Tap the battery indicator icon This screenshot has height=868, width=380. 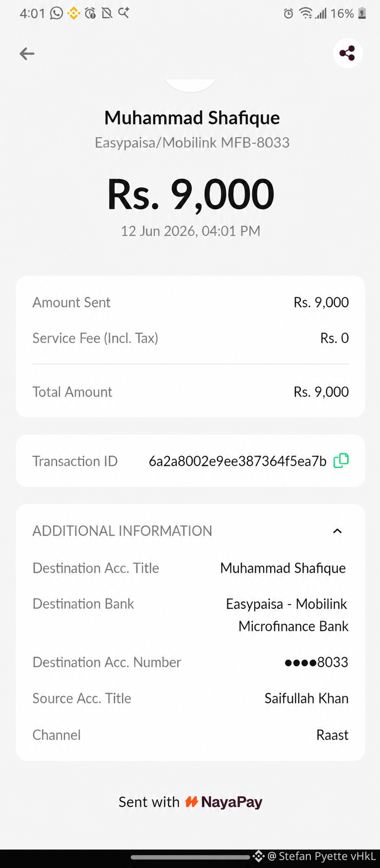362,13
